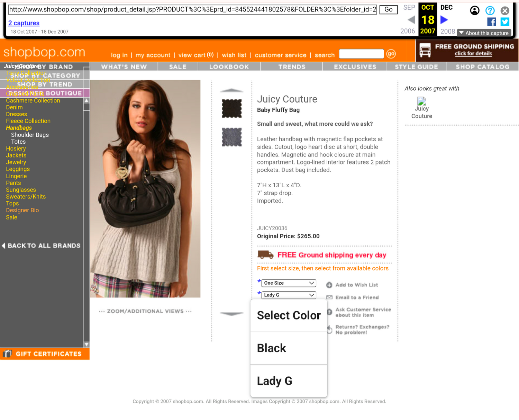Screen dimensions: 519x420
Task: Share capture via Twitter icon
Action: pyautogui.click(x=505, y=22)
